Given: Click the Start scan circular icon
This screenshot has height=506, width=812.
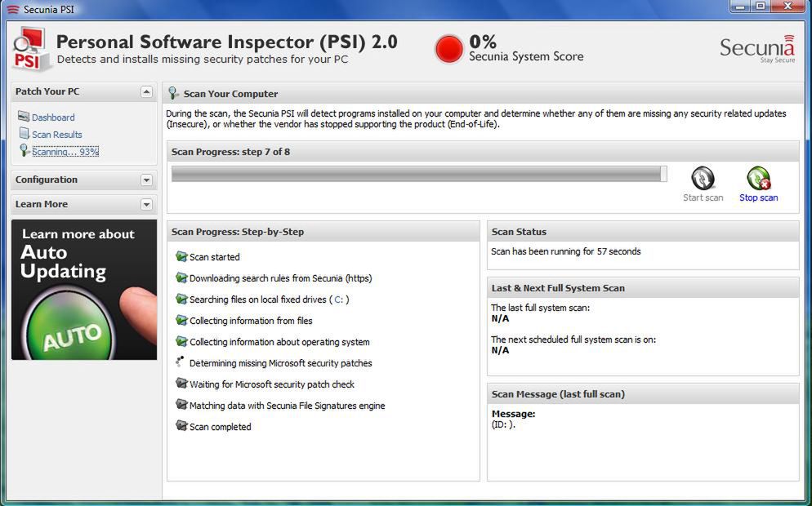Looking at the screenshot, I should click(x=703, y=179).
